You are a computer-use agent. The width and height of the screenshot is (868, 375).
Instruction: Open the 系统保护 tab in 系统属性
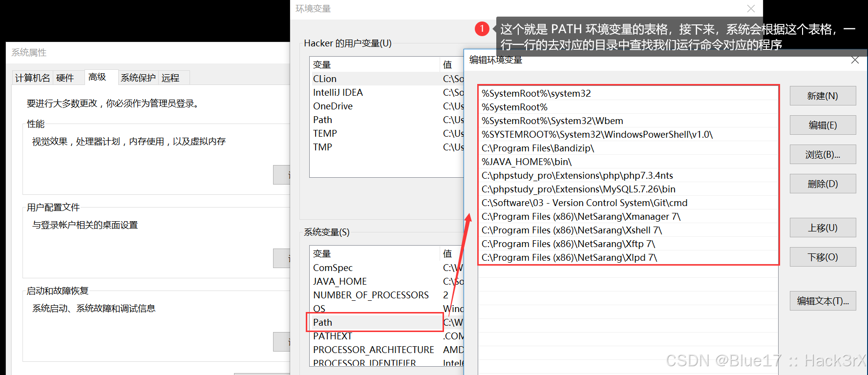pyautogui.click(x=138, y=78)
